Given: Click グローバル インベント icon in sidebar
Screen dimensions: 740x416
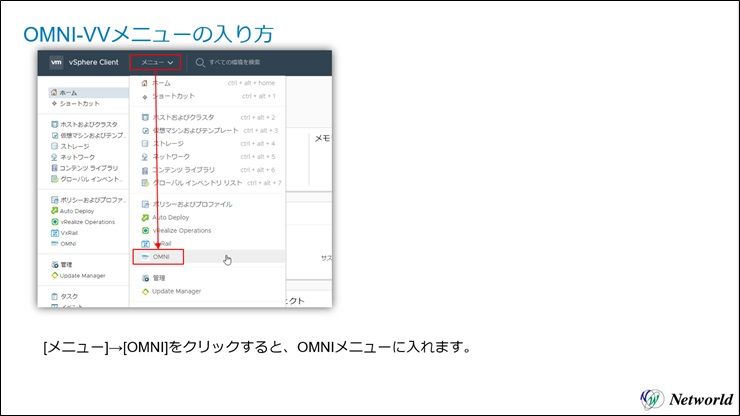Looking at the screenshot, I should click(x=54, y=179).
